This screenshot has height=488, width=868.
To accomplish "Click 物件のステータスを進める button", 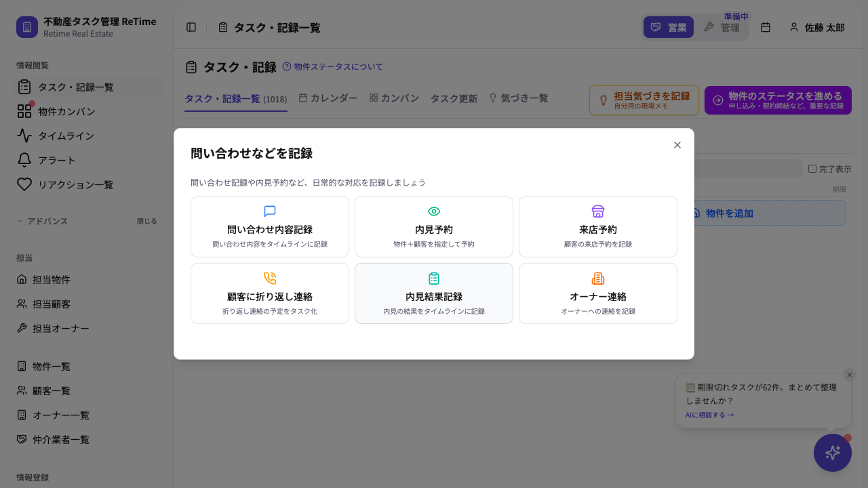I will click(x=778, y=100).
